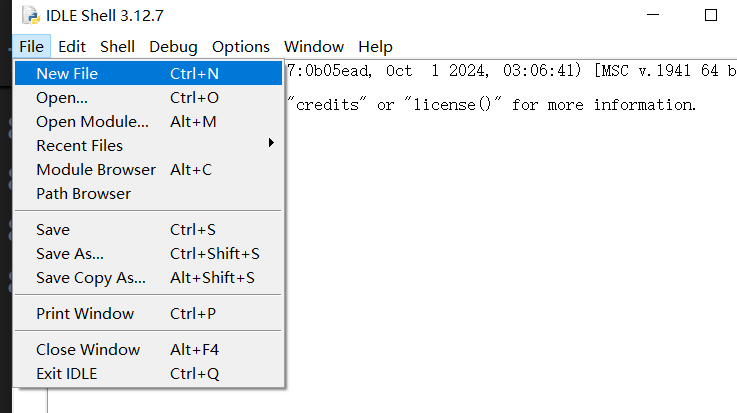
Task: Click Save in the File menu
Action: pos(53,229)
